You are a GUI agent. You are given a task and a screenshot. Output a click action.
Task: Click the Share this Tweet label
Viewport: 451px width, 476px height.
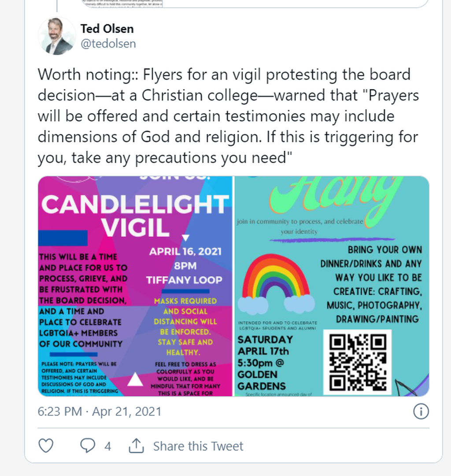pyautogui.click(x=198, y=446)
